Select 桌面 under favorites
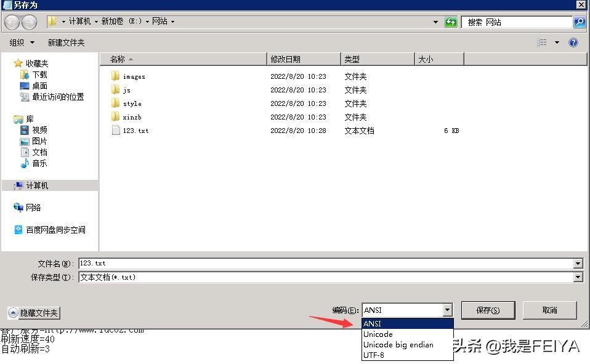 [x=39, y=86]
